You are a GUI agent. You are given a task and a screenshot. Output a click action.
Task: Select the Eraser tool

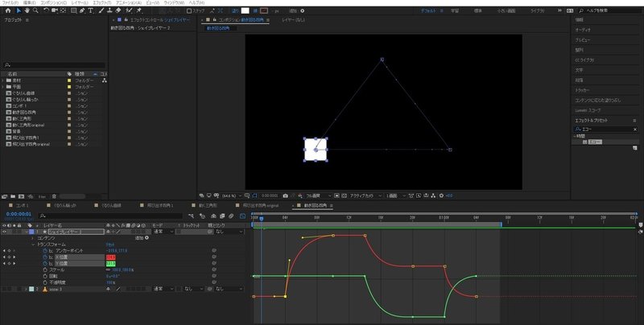coord(118,10)
